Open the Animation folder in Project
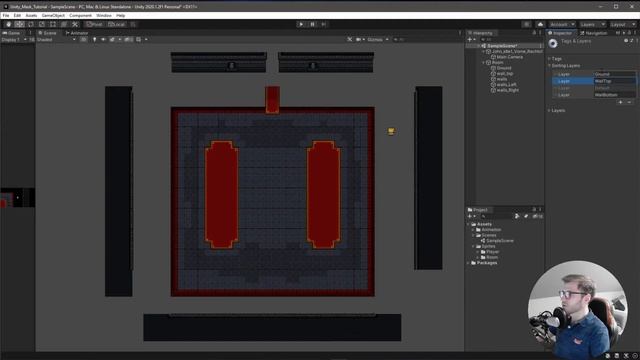This screenshot has width=640, height=360. 489,230
